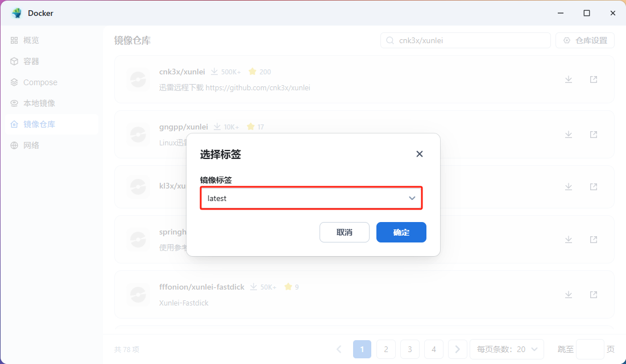Click the fffonion/xunlei-fastdick star icon
This screenshot has height=364, width=626.
click(x=288, y=287)
